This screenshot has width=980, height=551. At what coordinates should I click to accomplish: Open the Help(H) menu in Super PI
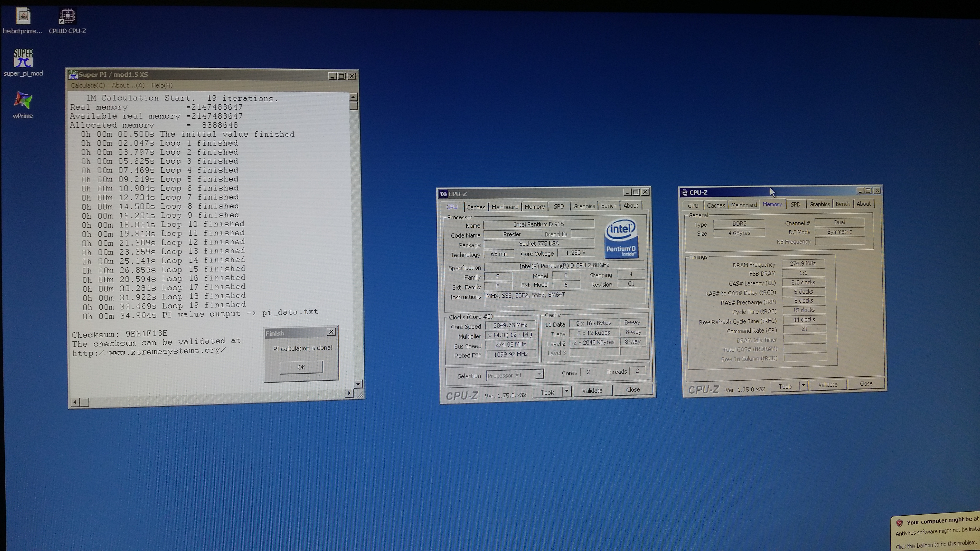[x=162, y=85]
